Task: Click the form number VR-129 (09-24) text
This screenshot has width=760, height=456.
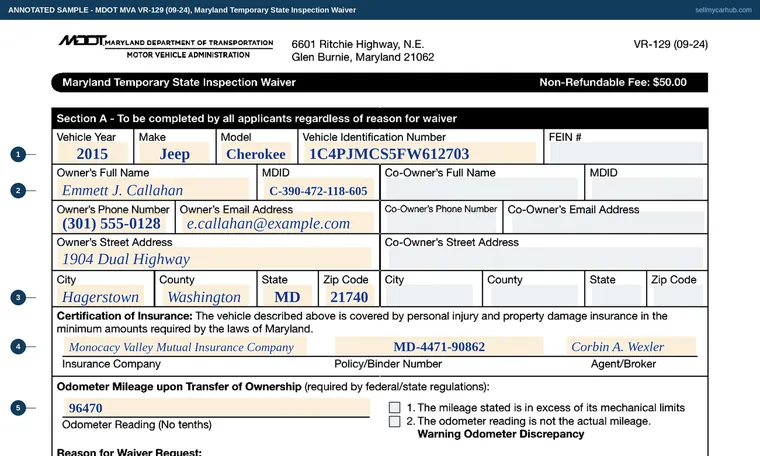Action: tap(670, 44)
